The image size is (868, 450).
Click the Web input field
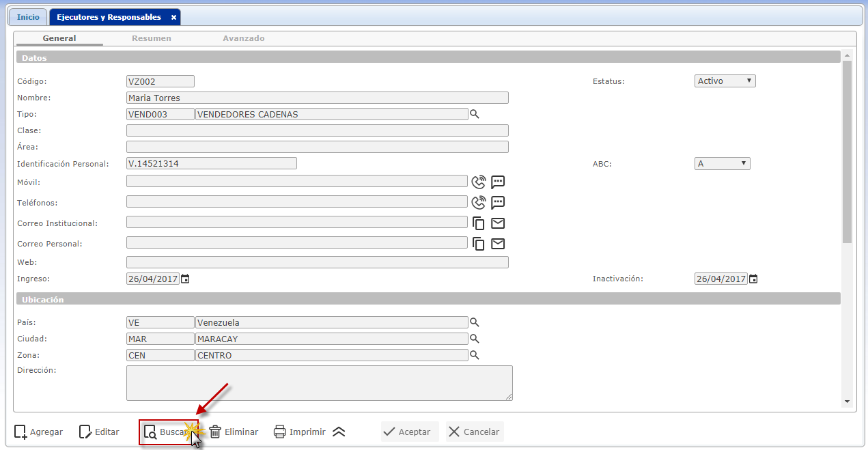click(x=318, y=262)
